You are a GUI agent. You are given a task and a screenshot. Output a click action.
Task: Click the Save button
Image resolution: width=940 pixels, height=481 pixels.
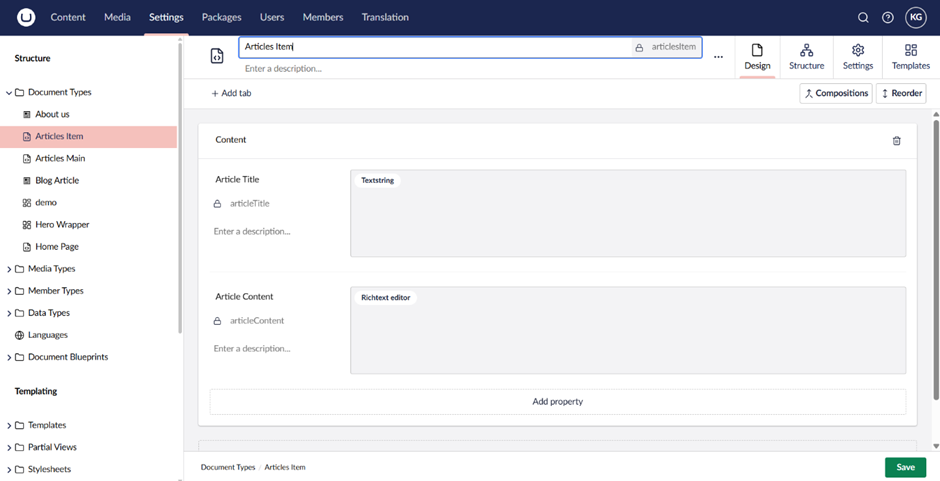[905, 467]
